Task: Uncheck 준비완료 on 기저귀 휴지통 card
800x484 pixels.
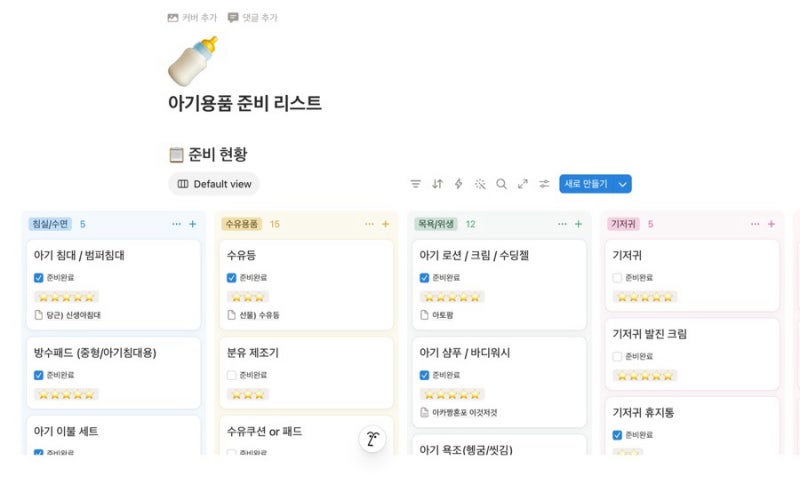Action: tap(617, 435)
